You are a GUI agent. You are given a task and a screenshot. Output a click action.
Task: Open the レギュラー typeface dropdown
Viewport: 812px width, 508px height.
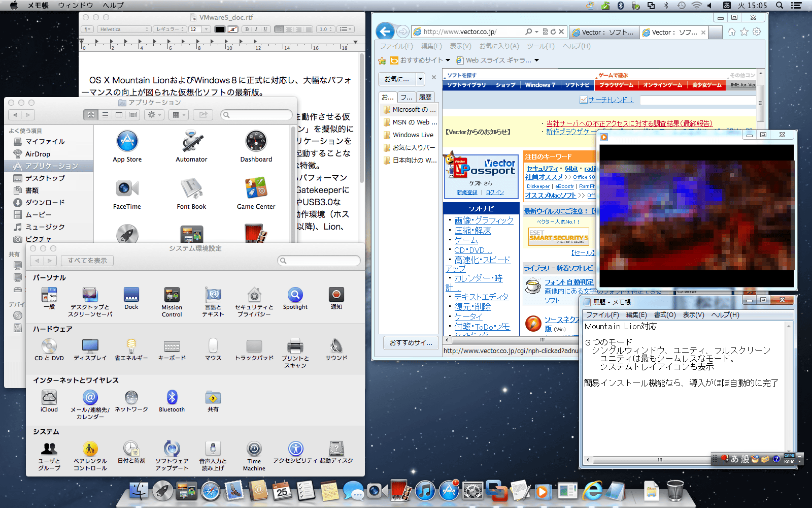170,29
